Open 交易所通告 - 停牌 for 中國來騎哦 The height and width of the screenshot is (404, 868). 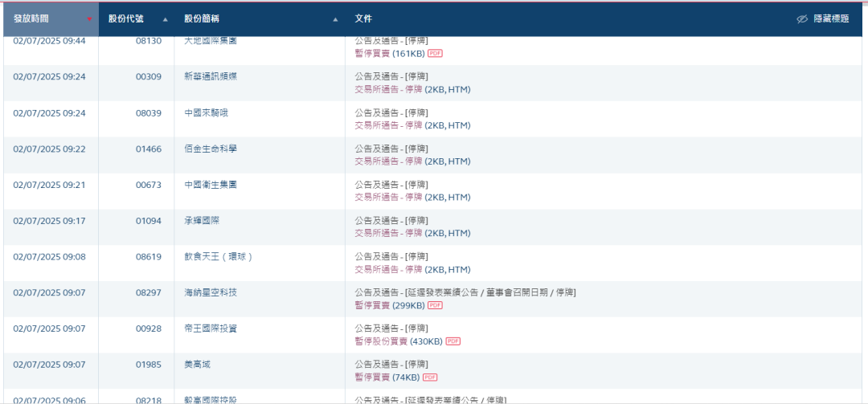[389, 125]
